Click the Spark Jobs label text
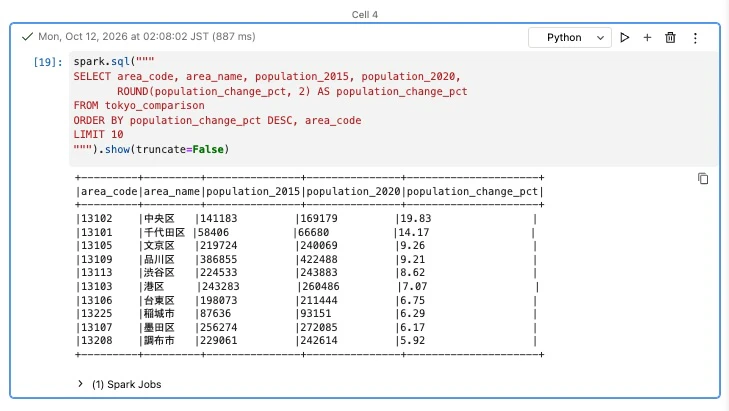 (x=126, y=384)
